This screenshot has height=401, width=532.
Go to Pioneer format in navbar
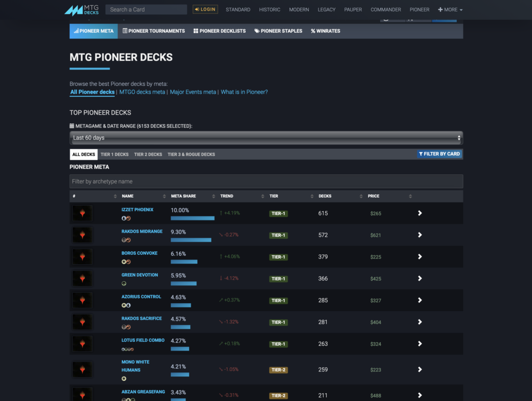click(419, 9)
